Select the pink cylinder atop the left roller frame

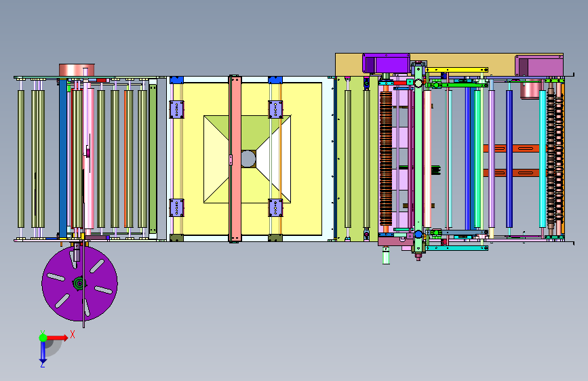(x=77, y=70)
